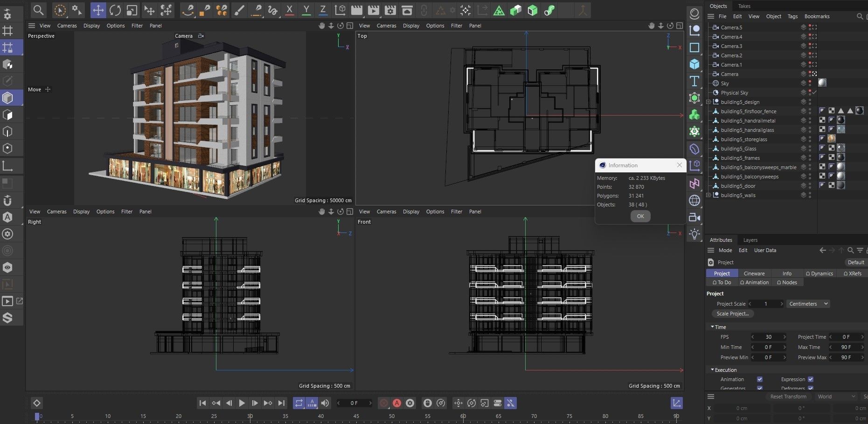Click the S-shaped icon in the left palette
Viewport: 868px width, 424px height.
pyautogui.click(x=7, y=318)
